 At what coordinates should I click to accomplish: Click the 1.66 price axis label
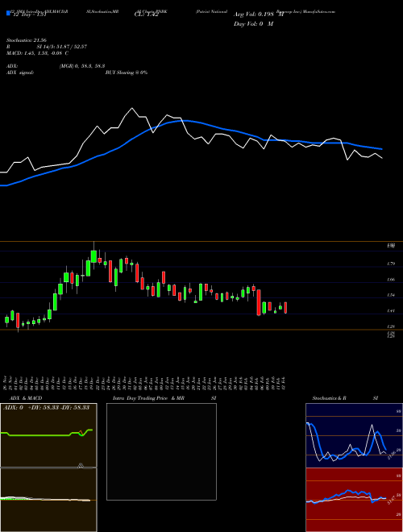390,280
